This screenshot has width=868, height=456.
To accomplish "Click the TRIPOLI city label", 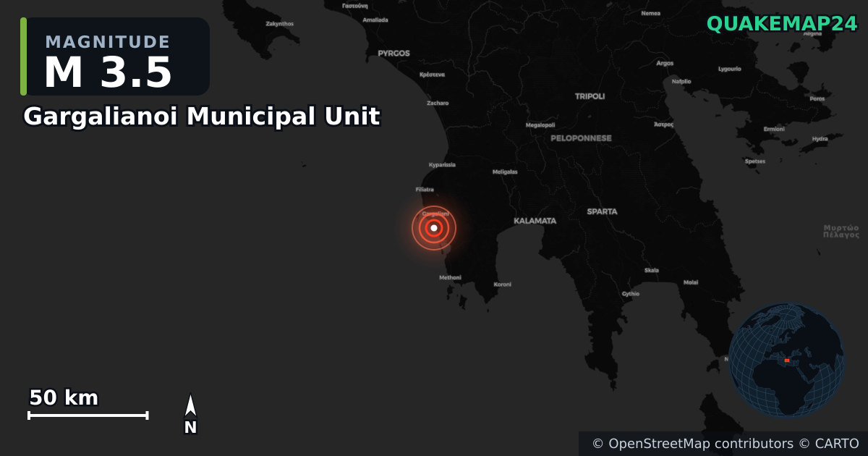I will coord(590,96).
